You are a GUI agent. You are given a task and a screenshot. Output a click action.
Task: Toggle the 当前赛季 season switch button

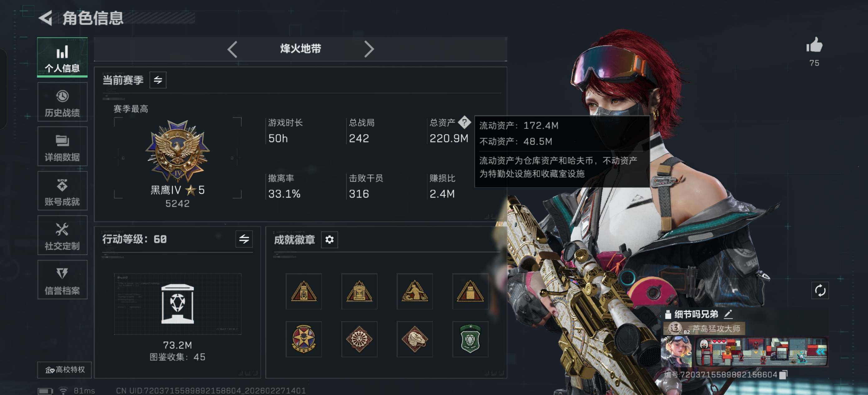(x=158, y=80)
